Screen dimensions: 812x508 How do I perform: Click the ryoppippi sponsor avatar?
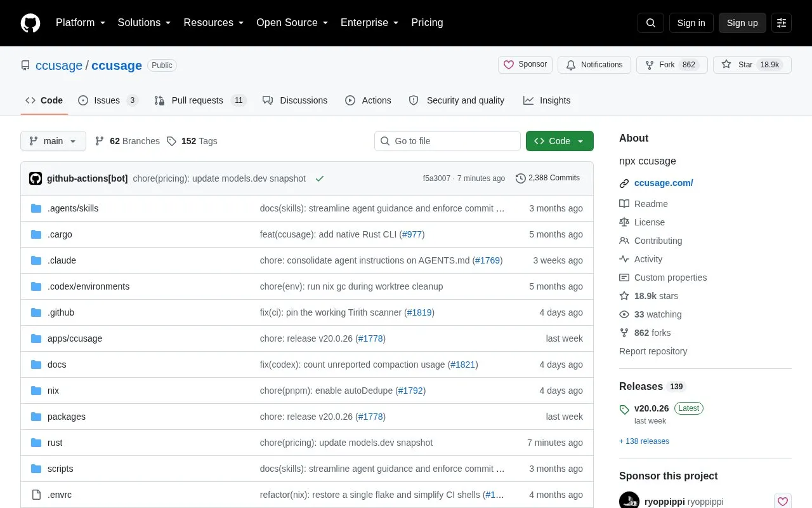[629, 500]
